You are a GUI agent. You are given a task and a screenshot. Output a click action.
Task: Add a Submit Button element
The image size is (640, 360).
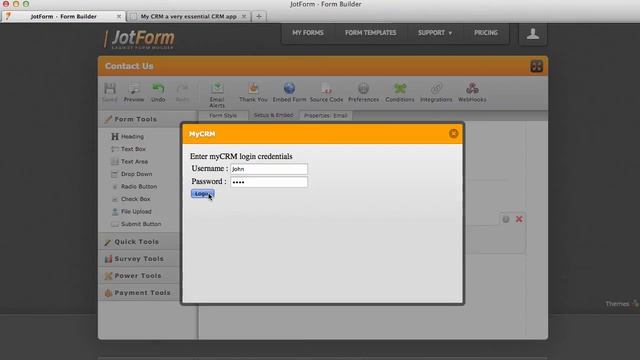[x=136, y=224]
